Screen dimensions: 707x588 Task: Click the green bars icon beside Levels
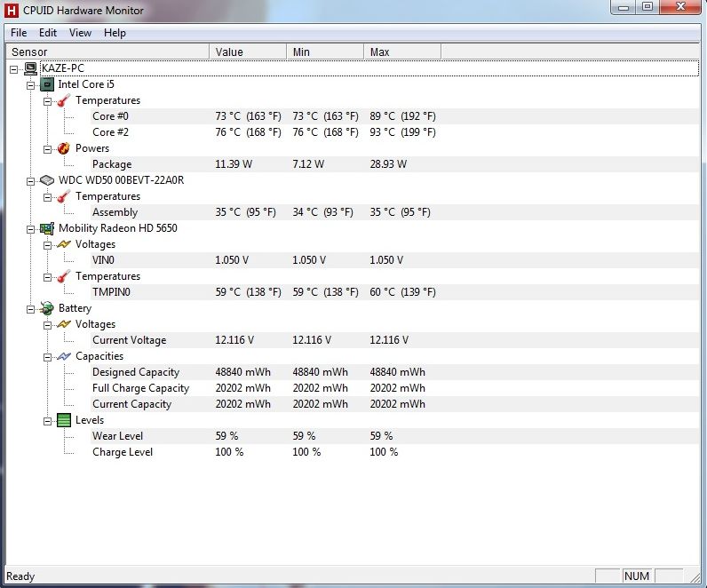coord(64,420)
